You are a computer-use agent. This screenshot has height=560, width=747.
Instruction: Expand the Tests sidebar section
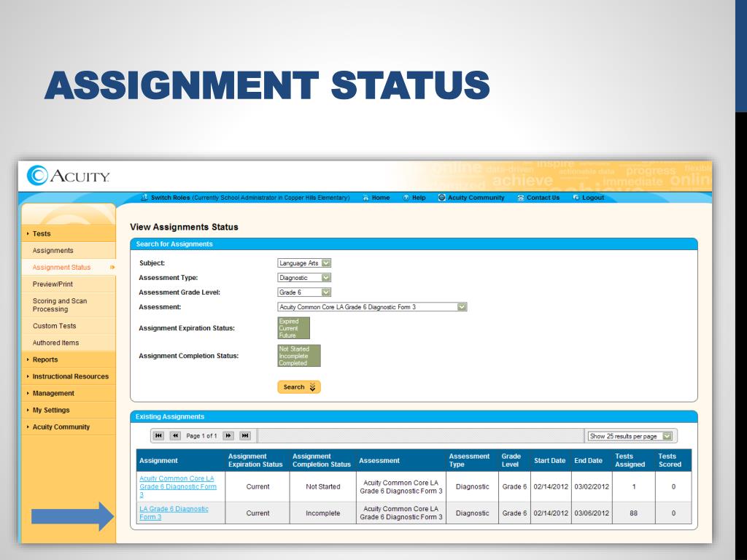69,234
